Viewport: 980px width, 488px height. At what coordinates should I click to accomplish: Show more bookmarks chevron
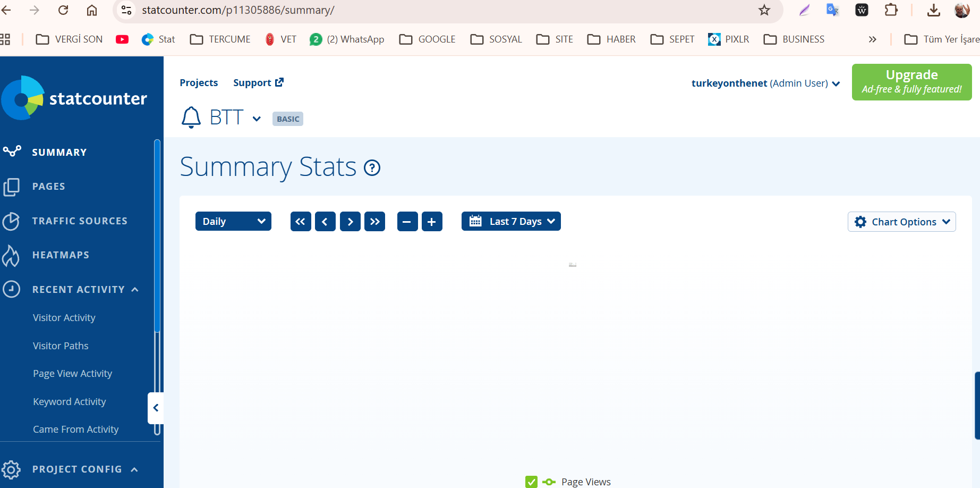872,39
